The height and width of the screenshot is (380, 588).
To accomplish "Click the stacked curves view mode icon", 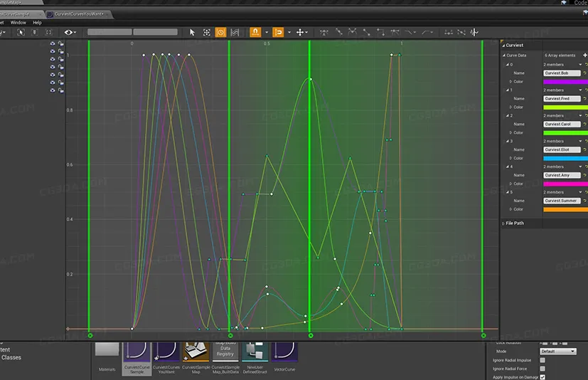I will (235, 32).
